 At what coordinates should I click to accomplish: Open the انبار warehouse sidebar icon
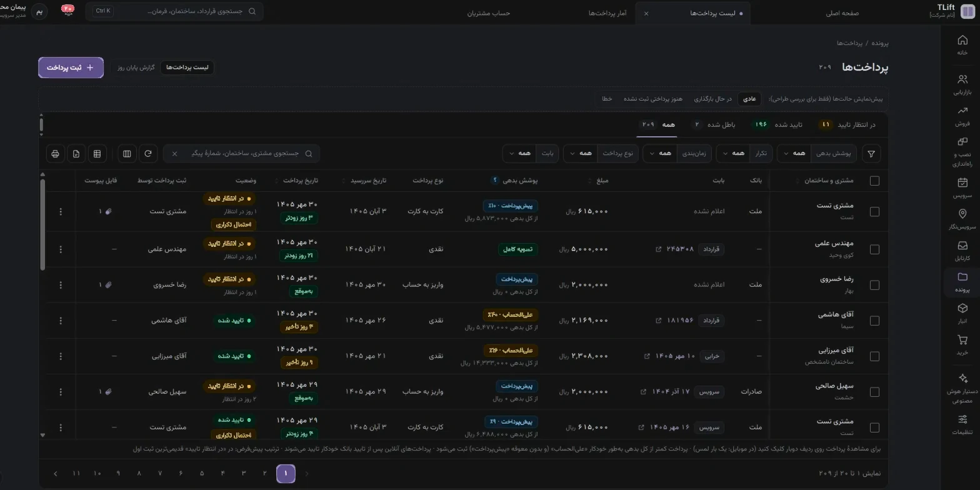(x=962, y=314)
